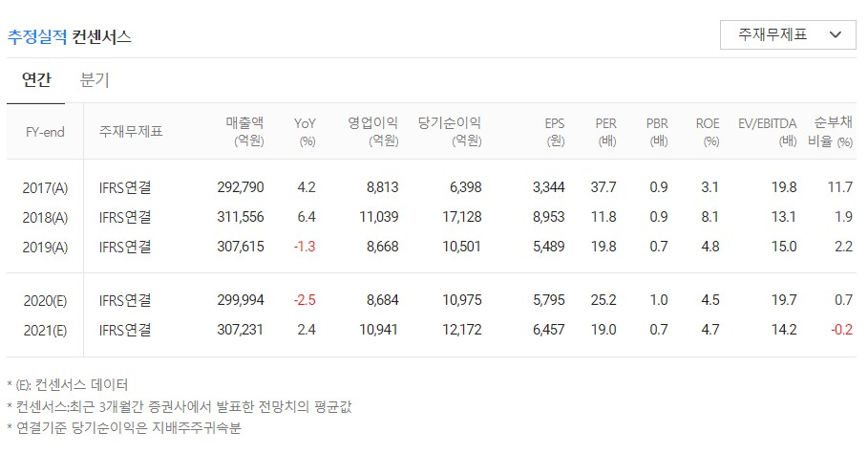Image resolution: width=868 pixels, height=454 pixels.
Task: Click revenue value 292,790
Action: tap(241, 187)
